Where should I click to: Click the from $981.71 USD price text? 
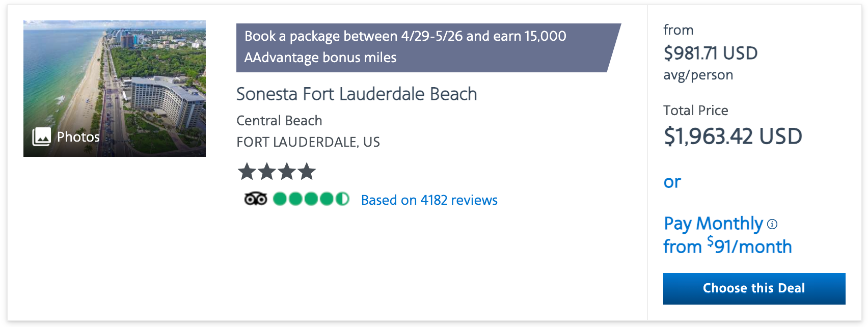710,52
